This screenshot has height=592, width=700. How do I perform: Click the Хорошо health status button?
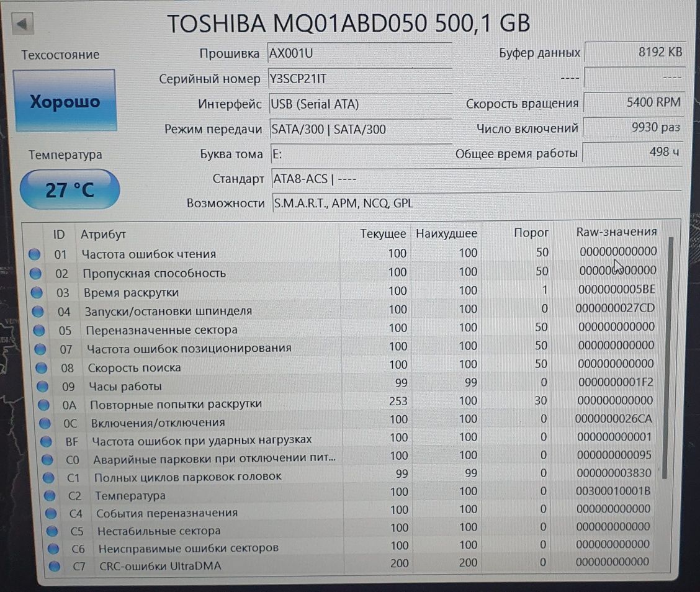tap(65, 101)
